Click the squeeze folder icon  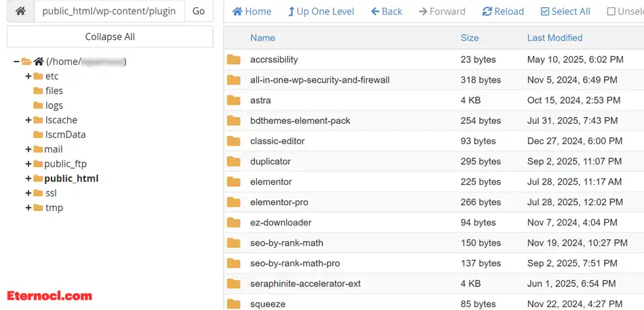pyautogui.click(x=234, y=304)
